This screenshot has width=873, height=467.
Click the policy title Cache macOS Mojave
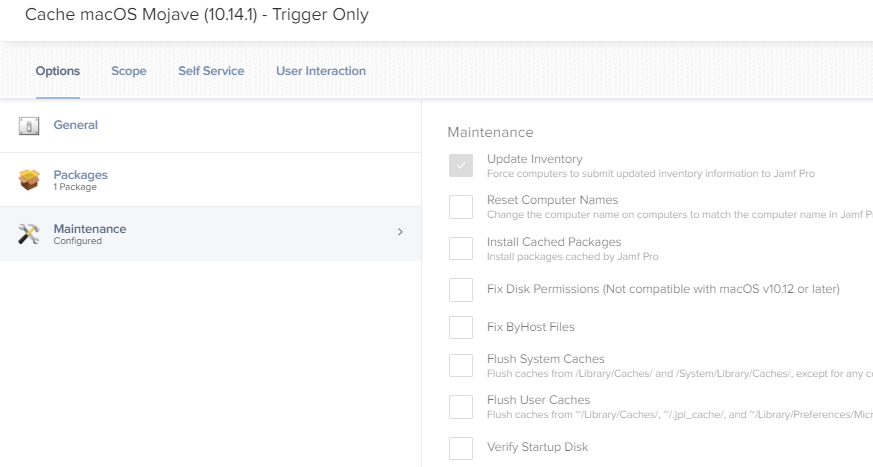tap(197, 14)
